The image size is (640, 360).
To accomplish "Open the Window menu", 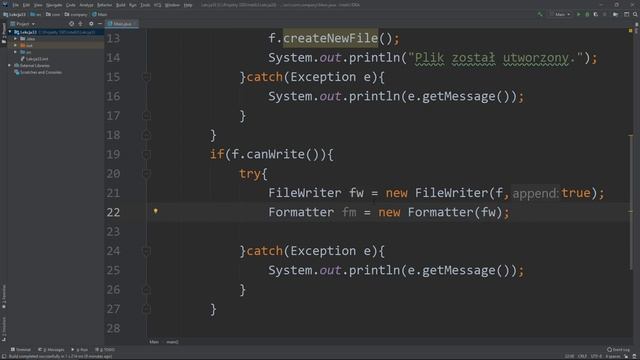I will [x=172, y=5].
